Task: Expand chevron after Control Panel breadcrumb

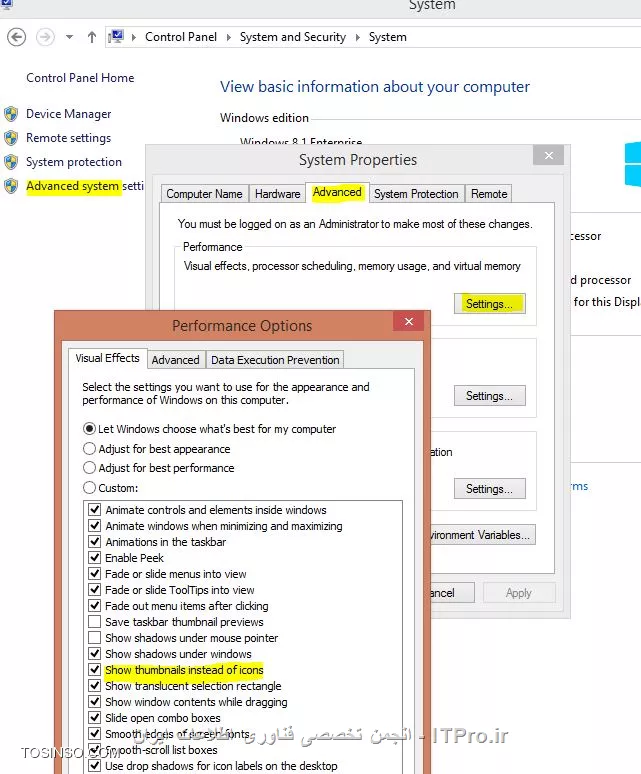Action: [x=228, y=37]
